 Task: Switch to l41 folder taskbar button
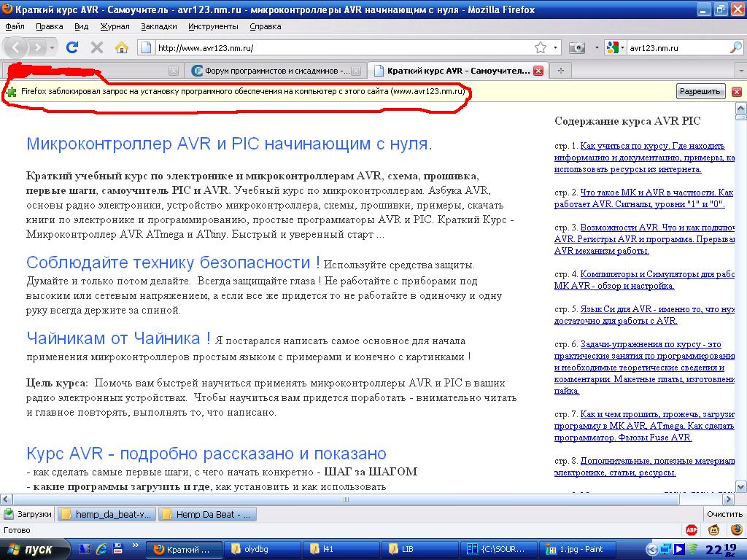point(340,549)
